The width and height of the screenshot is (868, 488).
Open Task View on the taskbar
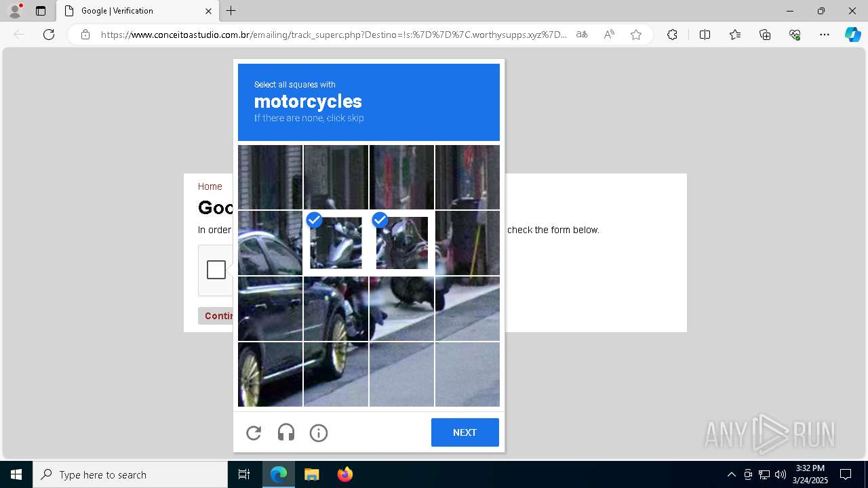(x=244, y=474)
